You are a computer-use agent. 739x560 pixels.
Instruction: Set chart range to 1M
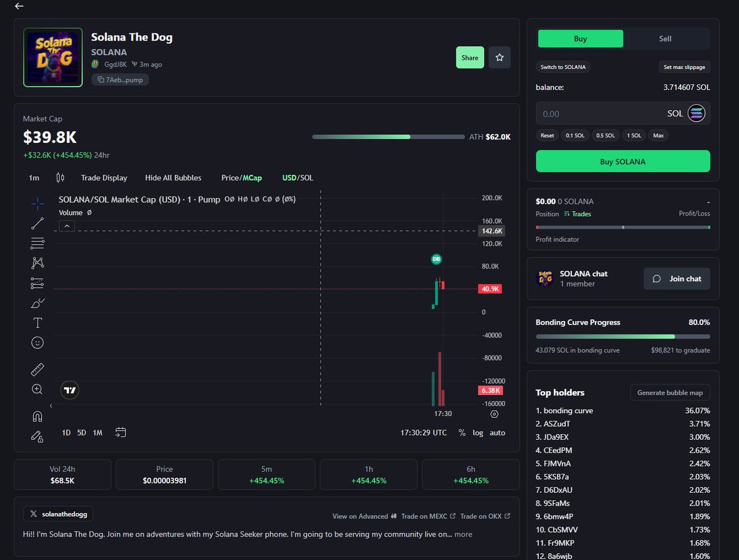tap(97, 432)
